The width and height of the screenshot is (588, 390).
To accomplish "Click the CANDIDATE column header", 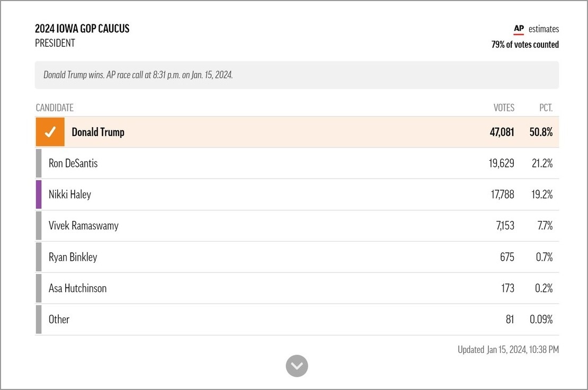I will [55, 108].
